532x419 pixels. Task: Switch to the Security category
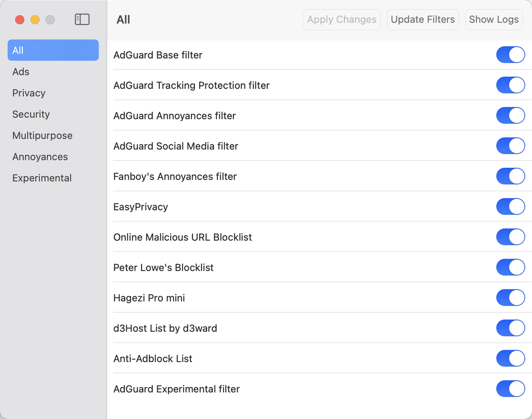click(31, 114)
